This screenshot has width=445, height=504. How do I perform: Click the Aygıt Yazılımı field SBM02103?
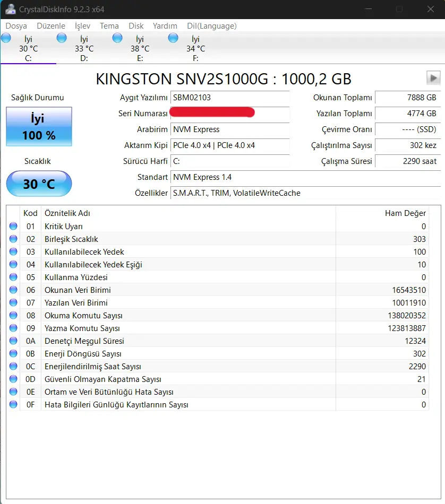pos(230,98)
